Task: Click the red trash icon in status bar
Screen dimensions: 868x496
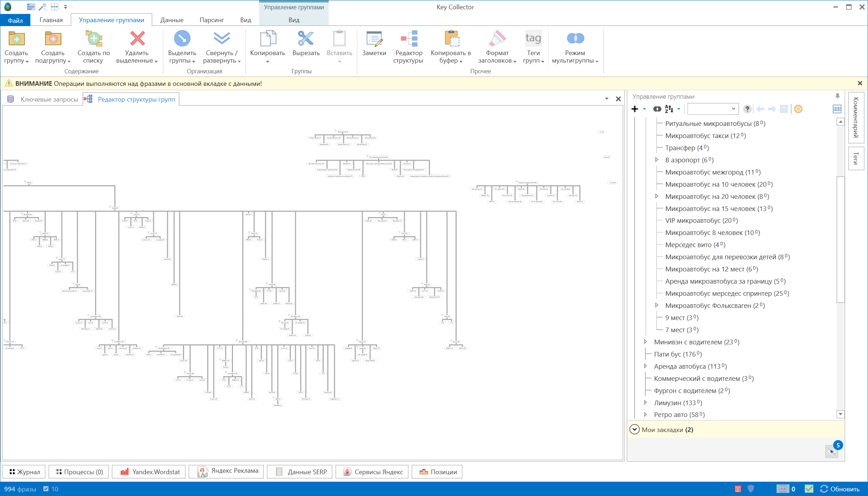Action: point(738,489)
